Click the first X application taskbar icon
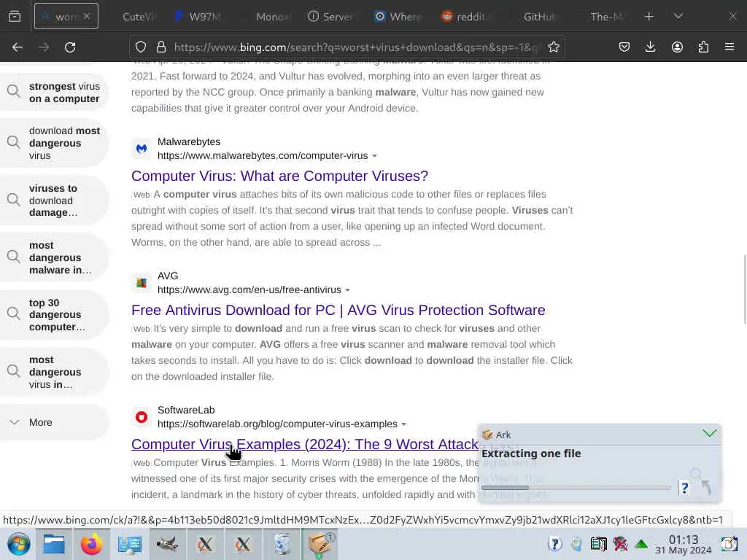 (205, 544)
